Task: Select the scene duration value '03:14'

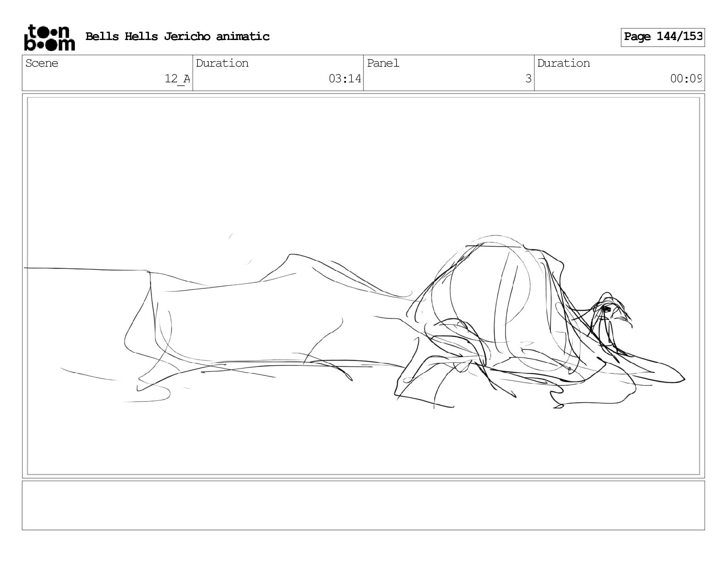Action: coord(345,79)
